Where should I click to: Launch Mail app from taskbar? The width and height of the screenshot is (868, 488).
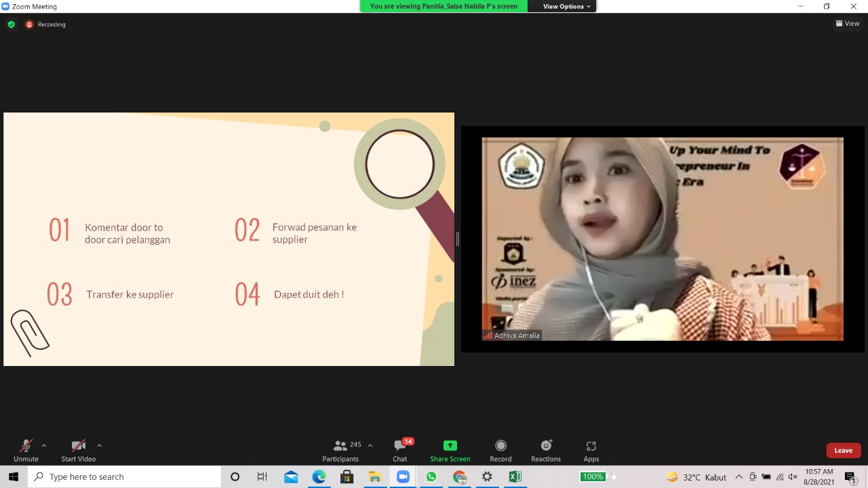(291, 476)
